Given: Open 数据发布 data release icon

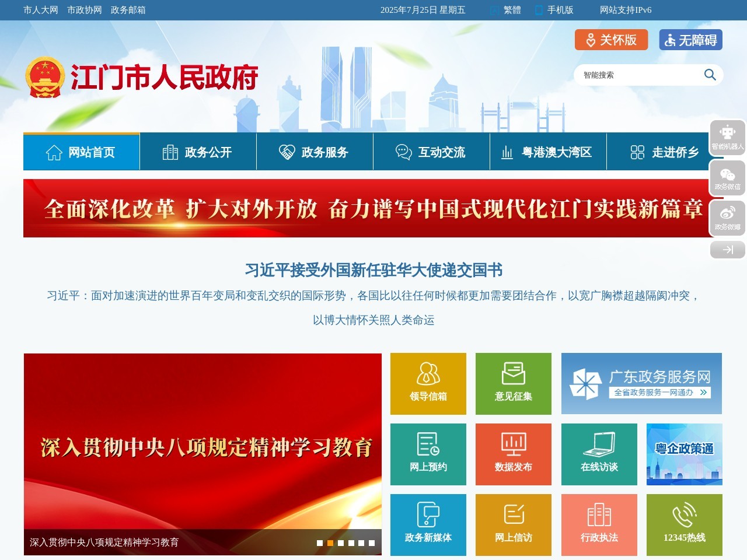Looking at the screenshot, I should [513, 454].
